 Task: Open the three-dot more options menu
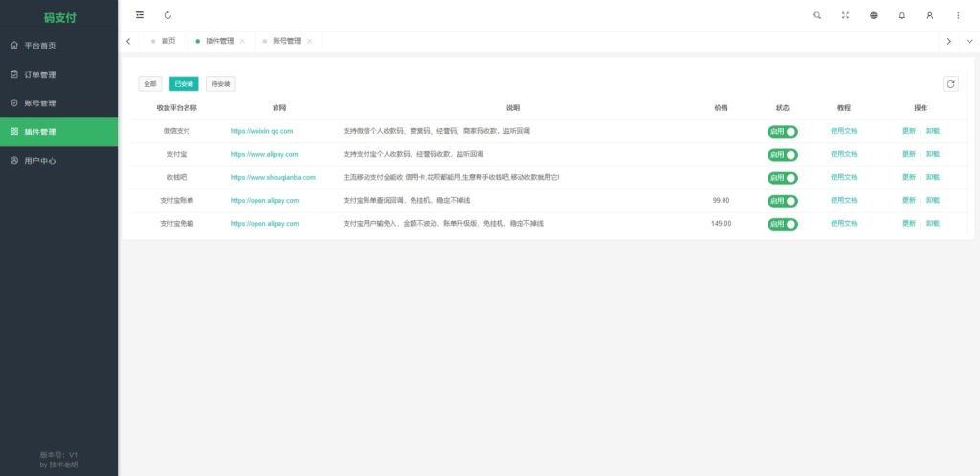tap(958, 15)
